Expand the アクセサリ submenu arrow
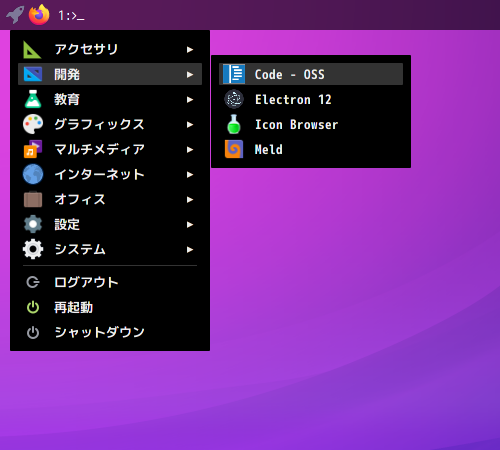This screenshot has height=450, width=500. point(190,50)
